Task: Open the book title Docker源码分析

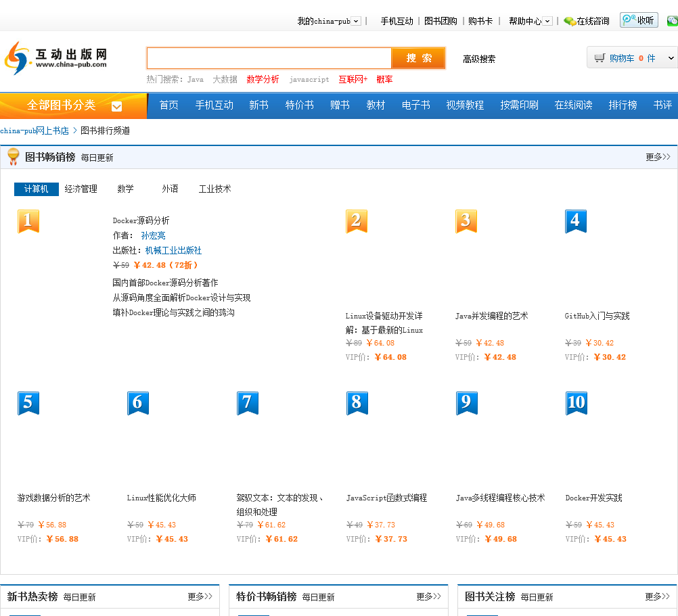Action: click(x=141, y=220)
